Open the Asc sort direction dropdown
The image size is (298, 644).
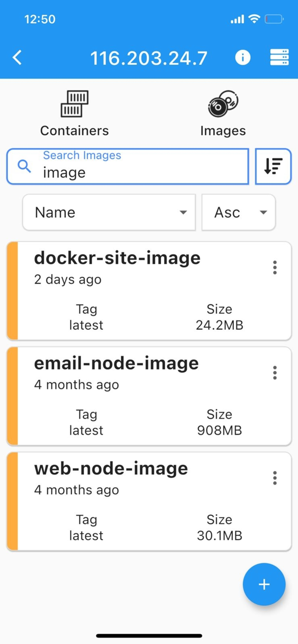point(238,212)
